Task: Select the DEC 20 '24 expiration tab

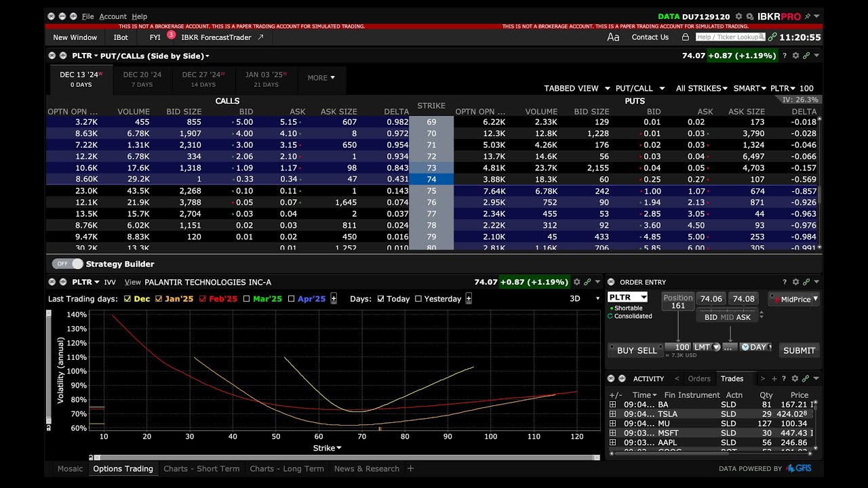Action: pyautogui.click(x=142, y=79)
